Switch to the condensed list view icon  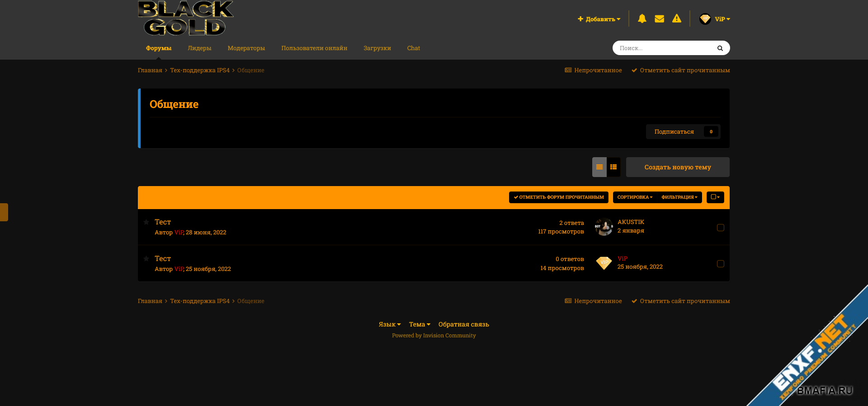click(599, 167)
